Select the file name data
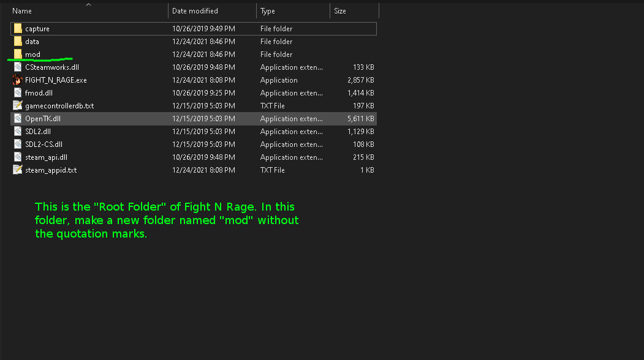Viewport: 644px width, 360px height. tap(32, 42)
